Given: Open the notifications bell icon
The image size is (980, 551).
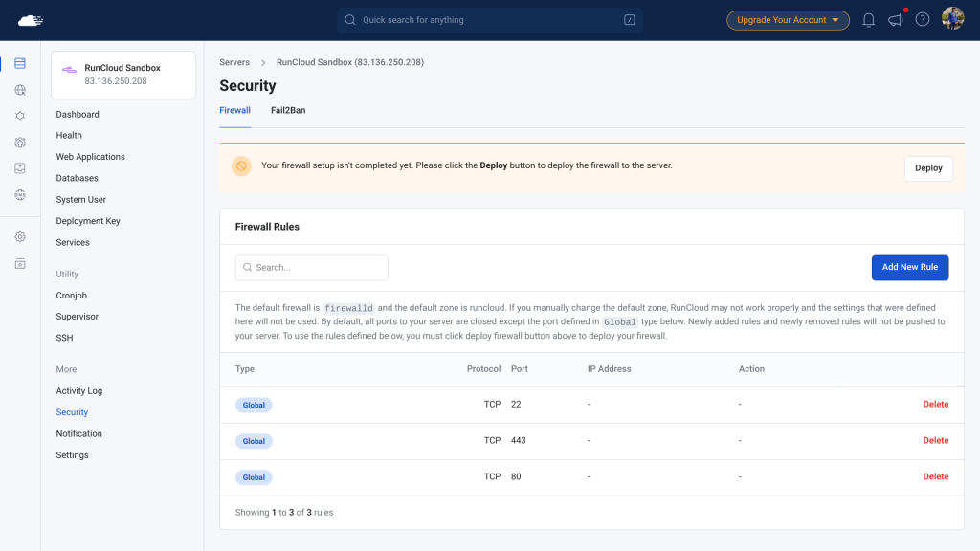Looking at the screenshot, I should (x=868, y=20).
